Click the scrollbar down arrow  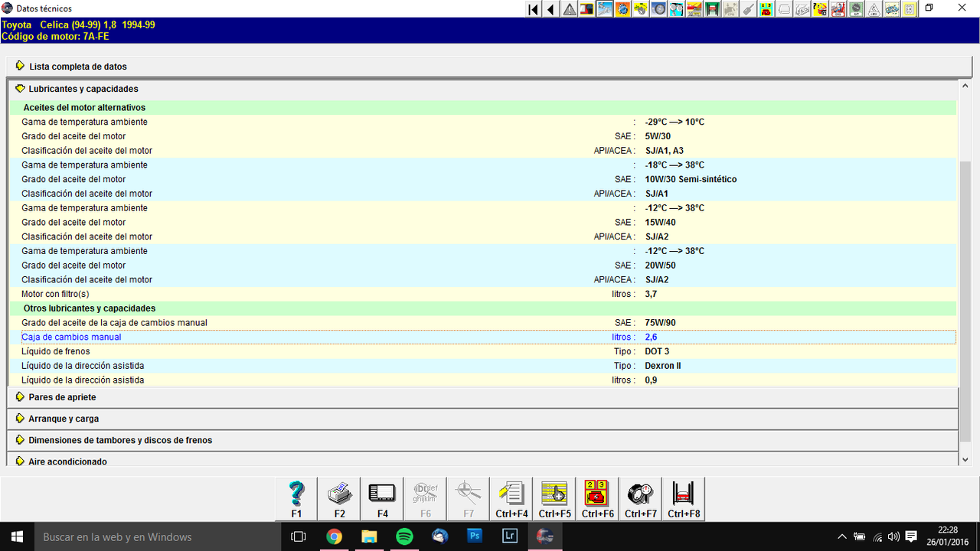click(x=965, y=459)
